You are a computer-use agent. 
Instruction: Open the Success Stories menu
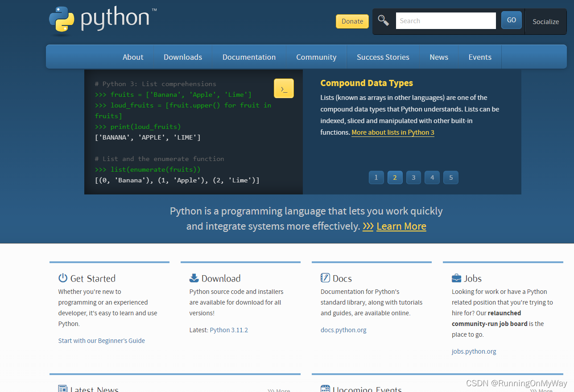pos(383,57)
